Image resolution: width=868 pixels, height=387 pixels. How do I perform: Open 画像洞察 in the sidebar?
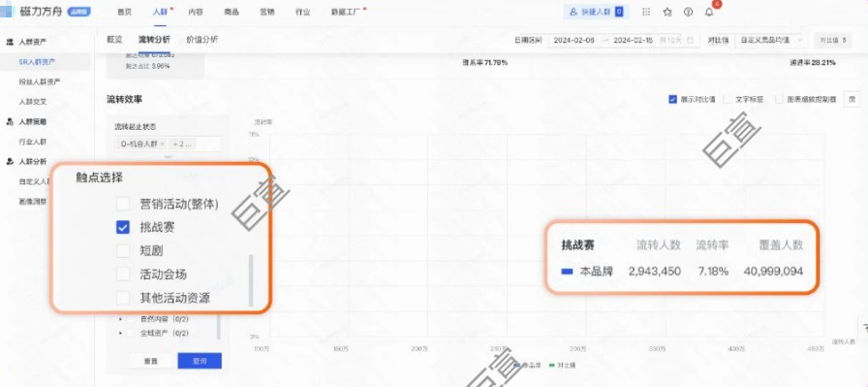[x=33, y=202]
